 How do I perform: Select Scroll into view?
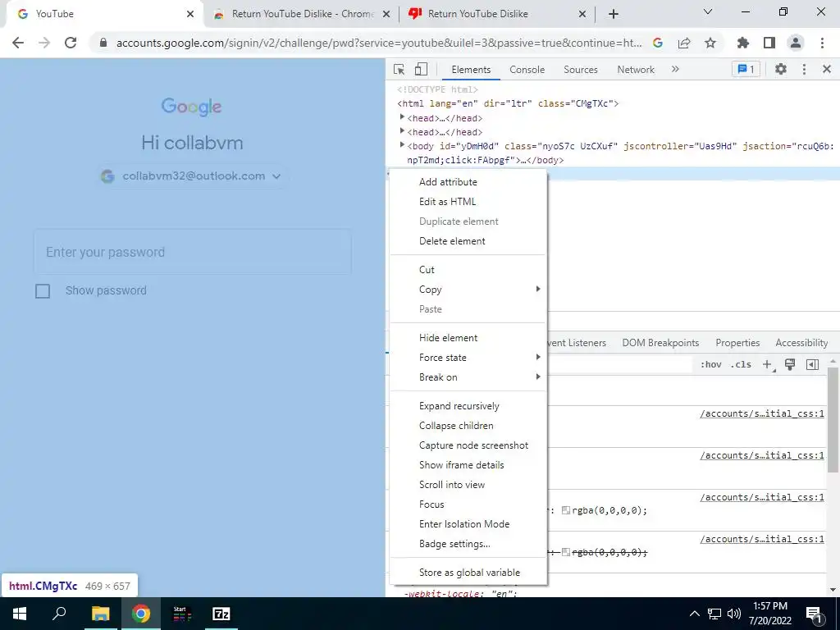[x=468, y=484]
